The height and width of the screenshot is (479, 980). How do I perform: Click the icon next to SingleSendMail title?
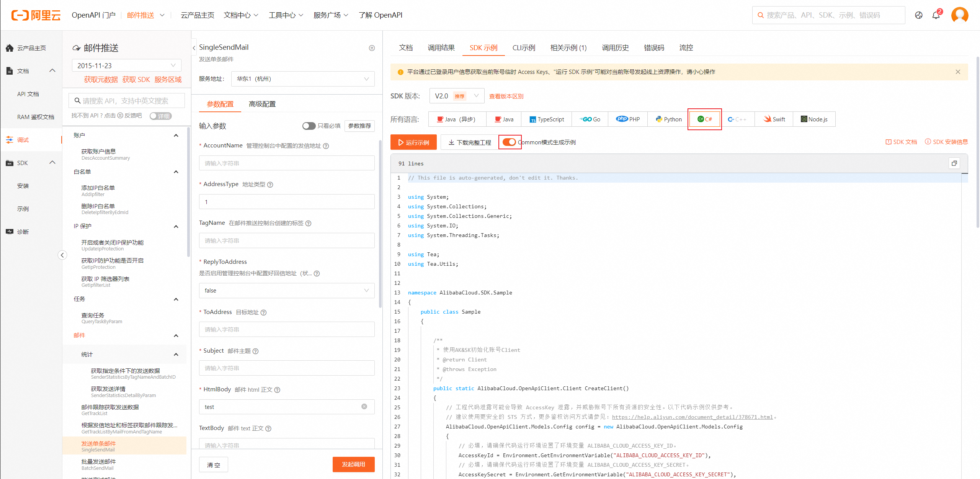(372, 48)
